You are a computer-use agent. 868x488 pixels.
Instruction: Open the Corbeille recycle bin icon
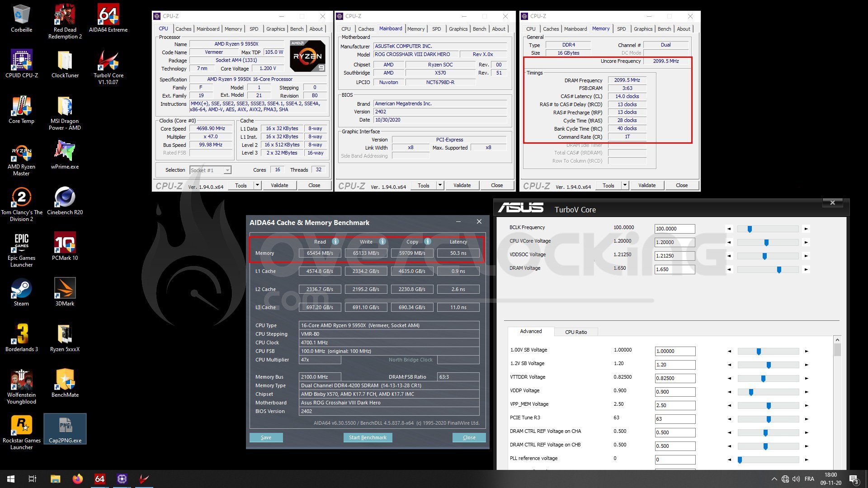click(x=21, y=19)
